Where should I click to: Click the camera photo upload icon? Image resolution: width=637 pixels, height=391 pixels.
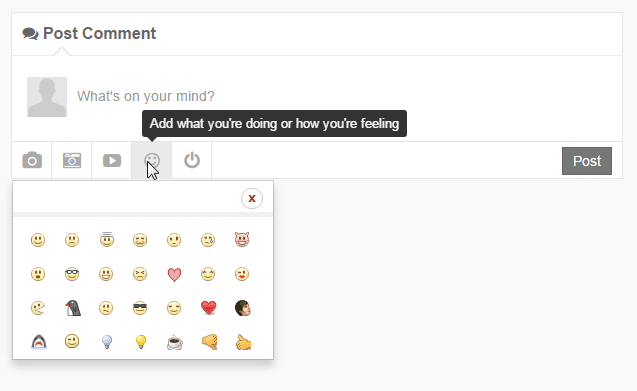click(x=32, y=160)
